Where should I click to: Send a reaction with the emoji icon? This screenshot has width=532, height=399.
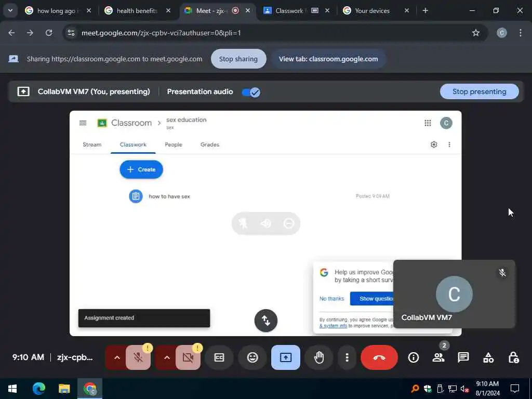point(252,357)
